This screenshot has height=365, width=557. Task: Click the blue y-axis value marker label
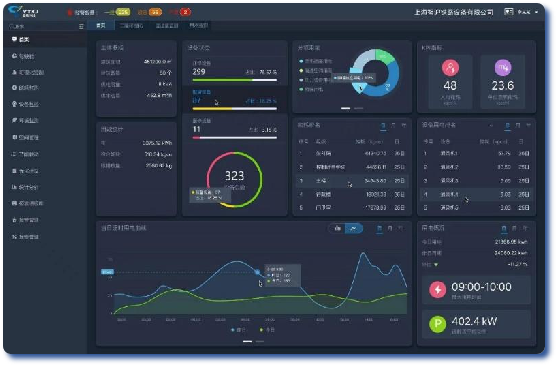pyautogui.click(x=108, y=272)
